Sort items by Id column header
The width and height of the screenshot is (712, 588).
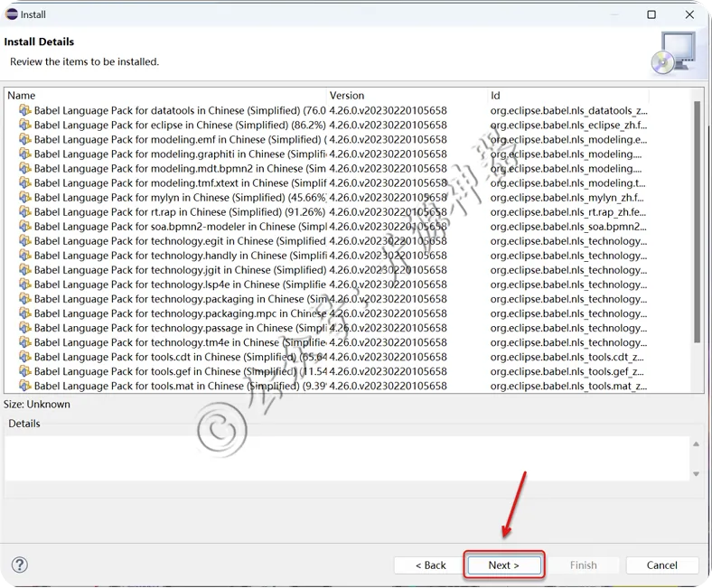coord(568,96)
